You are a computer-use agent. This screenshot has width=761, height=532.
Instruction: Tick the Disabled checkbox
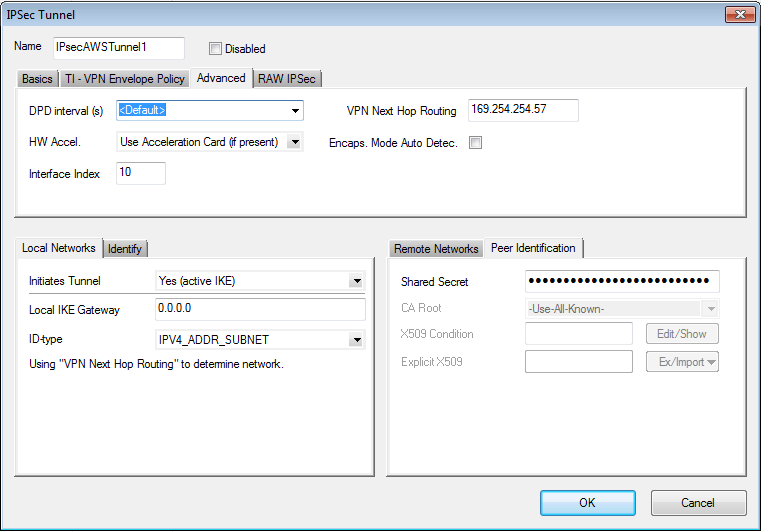(215, 49)
